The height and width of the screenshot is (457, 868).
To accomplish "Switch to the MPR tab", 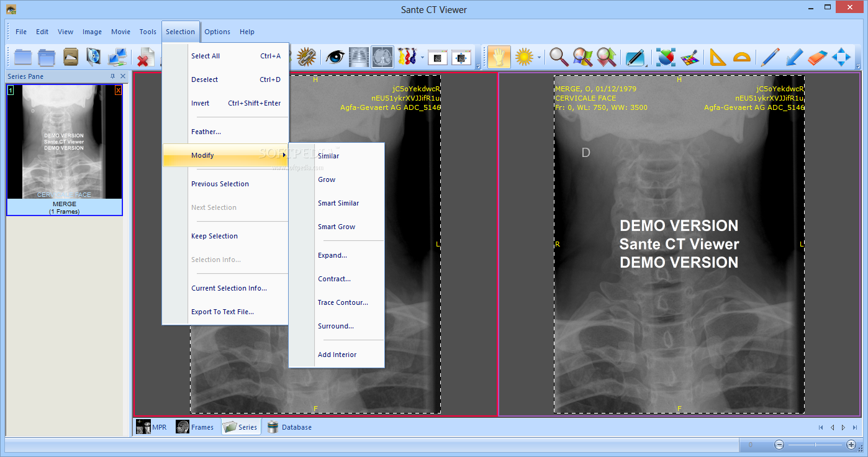I will point(152,427).
